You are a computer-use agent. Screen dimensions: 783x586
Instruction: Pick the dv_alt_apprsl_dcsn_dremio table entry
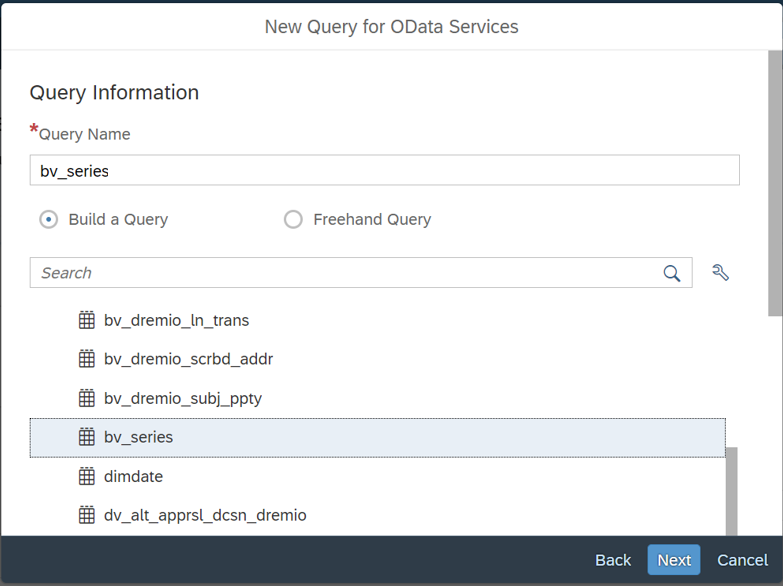point(378,515)
